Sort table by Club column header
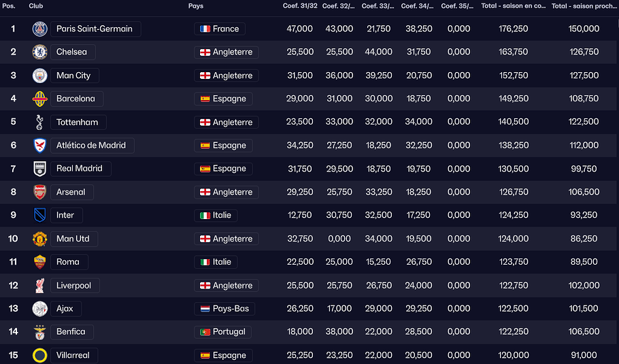Image resolution: width=619 pixels, height=364 pixels. 37,6
